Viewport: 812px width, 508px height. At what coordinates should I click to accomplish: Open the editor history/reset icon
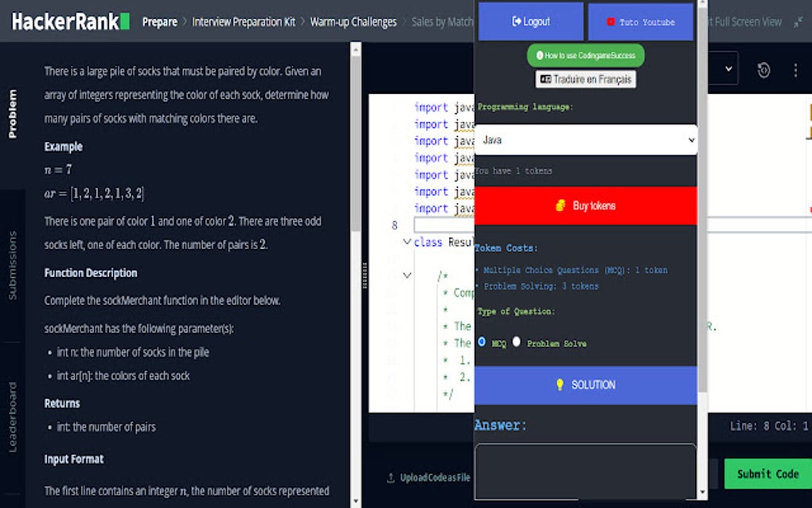click(x=763, y=70)
